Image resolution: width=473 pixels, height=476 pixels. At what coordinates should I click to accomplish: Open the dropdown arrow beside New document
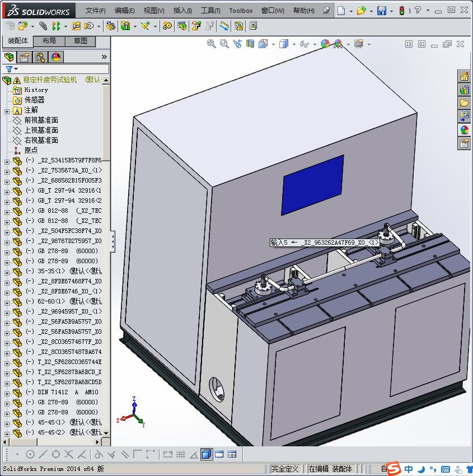[x=351, y=11]
